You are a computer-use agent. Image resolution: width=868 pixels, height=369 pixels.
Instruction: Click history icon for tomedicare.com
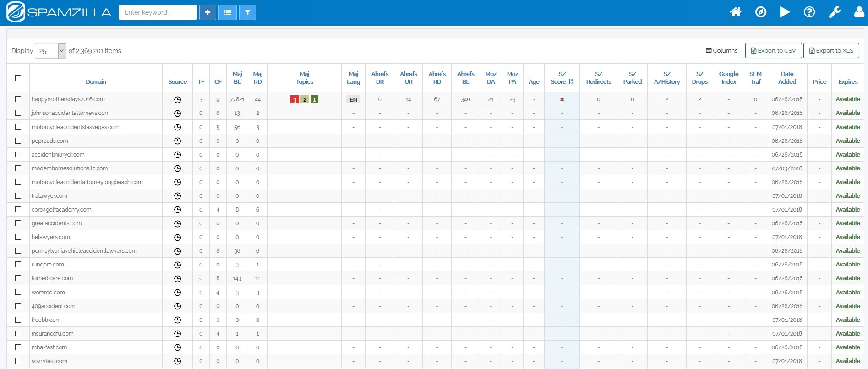(x=177, y=278)
